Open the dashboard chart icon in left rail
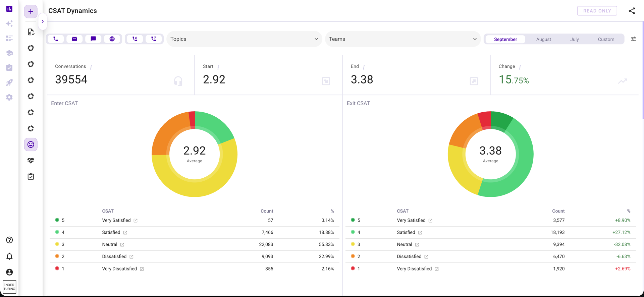This screenshot has width=644, height=297. [x=9, y=9]
